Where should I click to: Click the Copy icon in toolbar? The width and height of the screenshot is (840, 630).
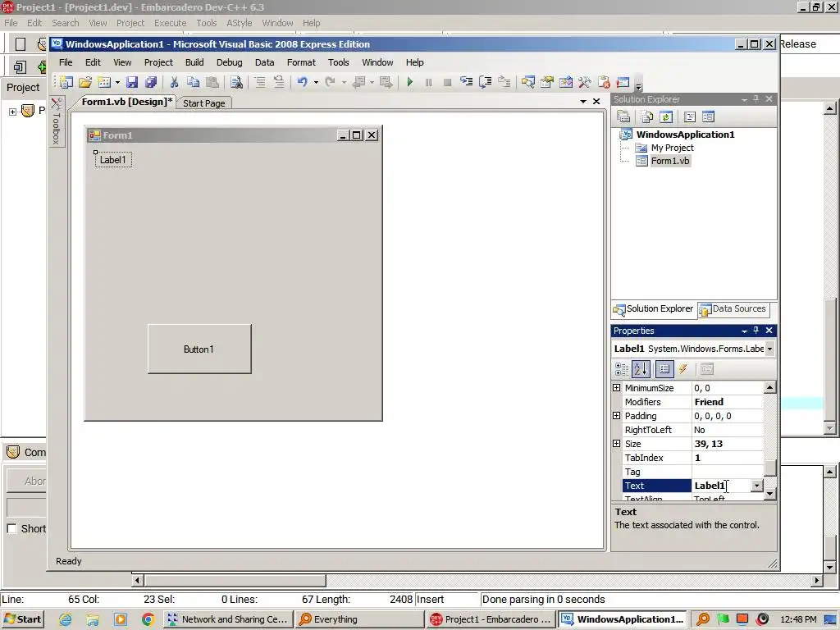click(193, 82)
